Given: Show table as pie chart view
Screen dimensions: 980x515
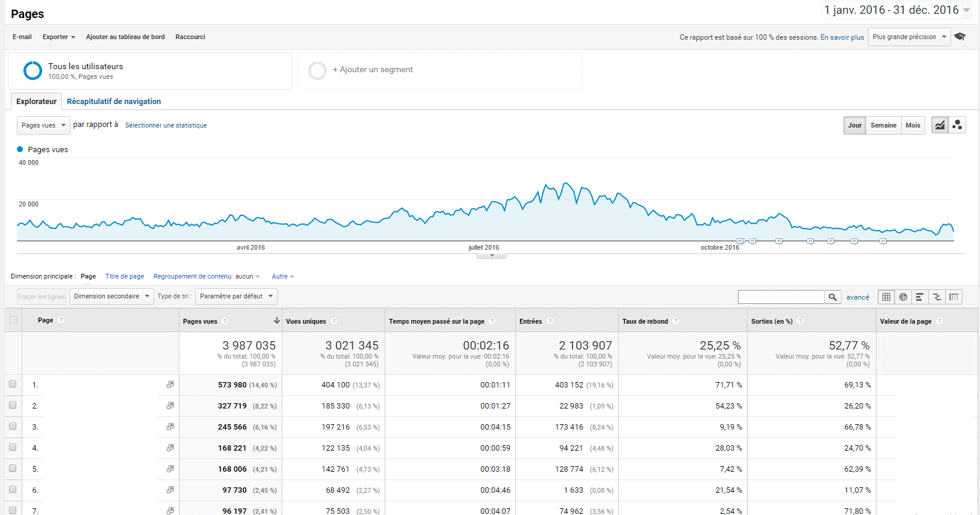Looking at the screenshot, I should pyautogui.click(x=903, y=297).
